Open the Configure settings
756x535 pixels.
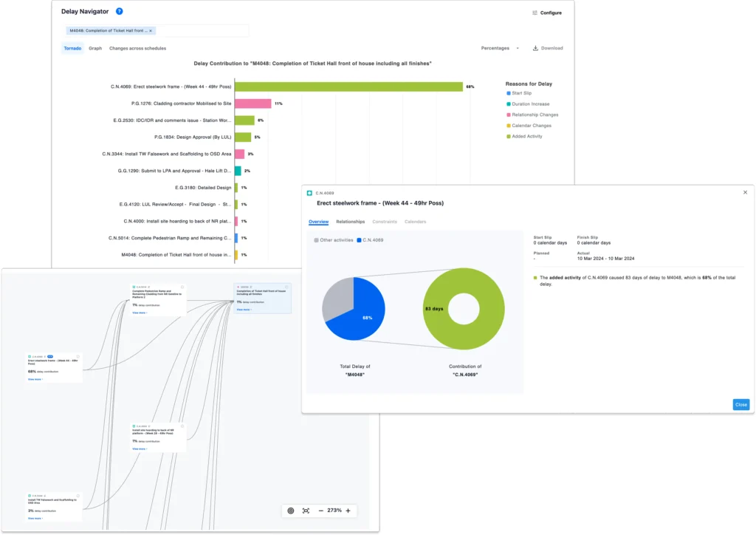(x=546, y=13)
